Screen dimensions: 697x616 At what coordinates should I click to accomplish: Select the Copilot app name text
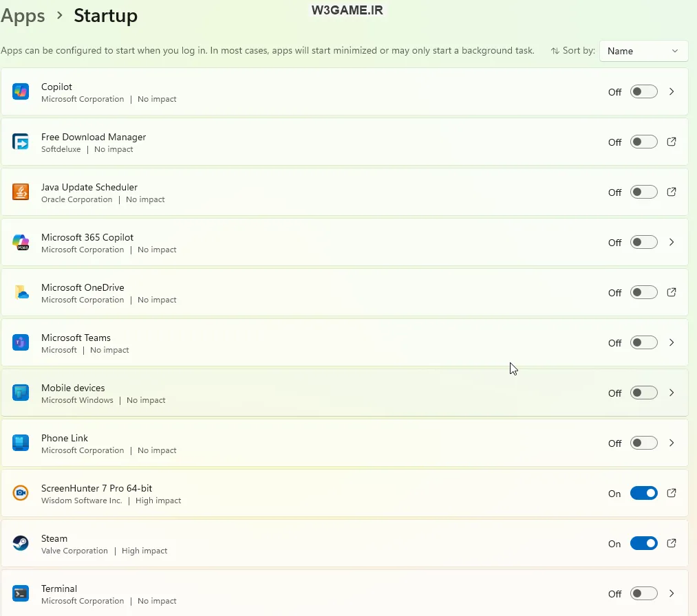[x=56, y=87]
